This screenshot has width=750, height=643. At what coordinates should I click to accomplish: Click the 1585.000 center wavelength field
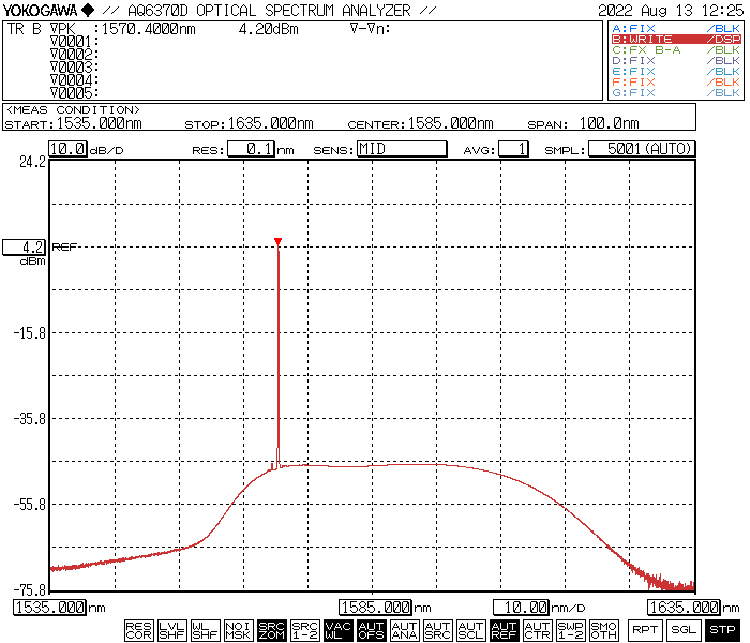(376, 607)
